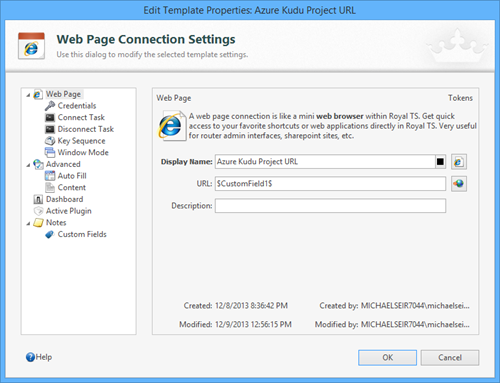500x383 pixels.
Task: Click the Modified date 12/9/2013 12:56:15 PM
Action: pos(253,324)
